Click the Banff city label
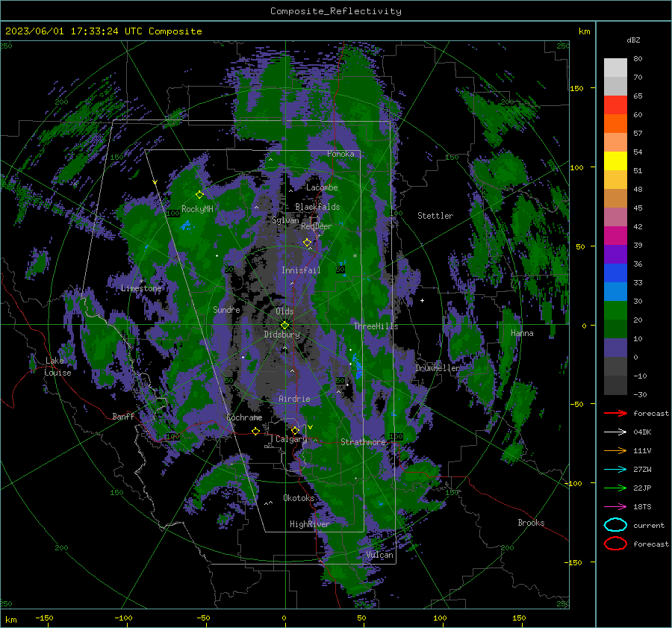The height and width of the screenshot is (628, 672). click(123, 416)
